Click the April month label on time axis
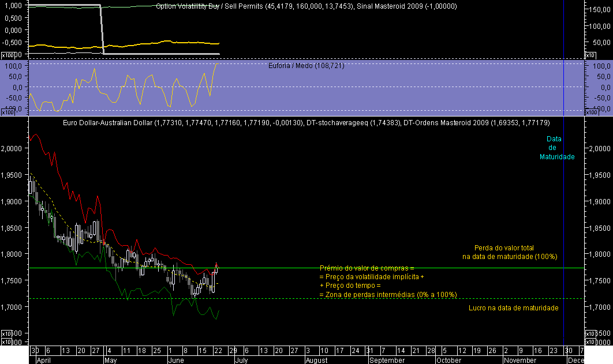Viewport: 613px width, 364px height. pyautogui.click(x=43, y=360)
